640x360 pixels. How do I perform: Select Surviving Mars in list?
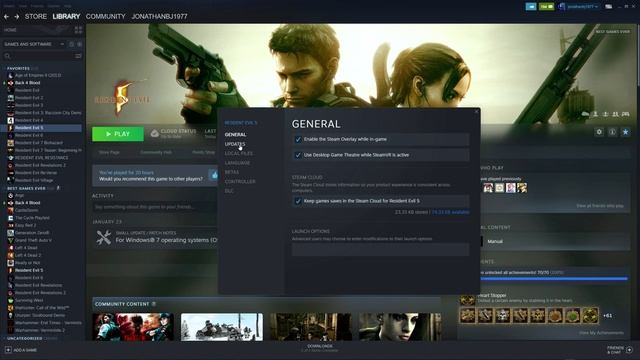pos(29,300)
